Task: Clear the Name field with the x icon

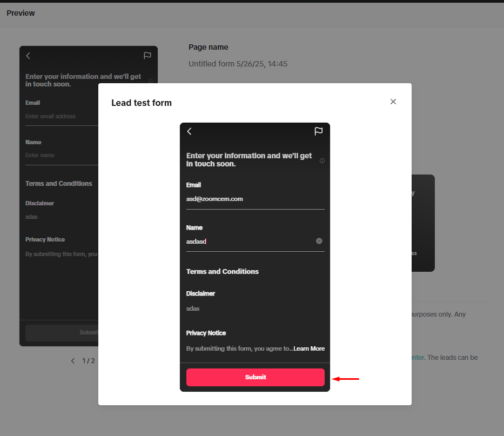Action: click(x=319, y=241)
